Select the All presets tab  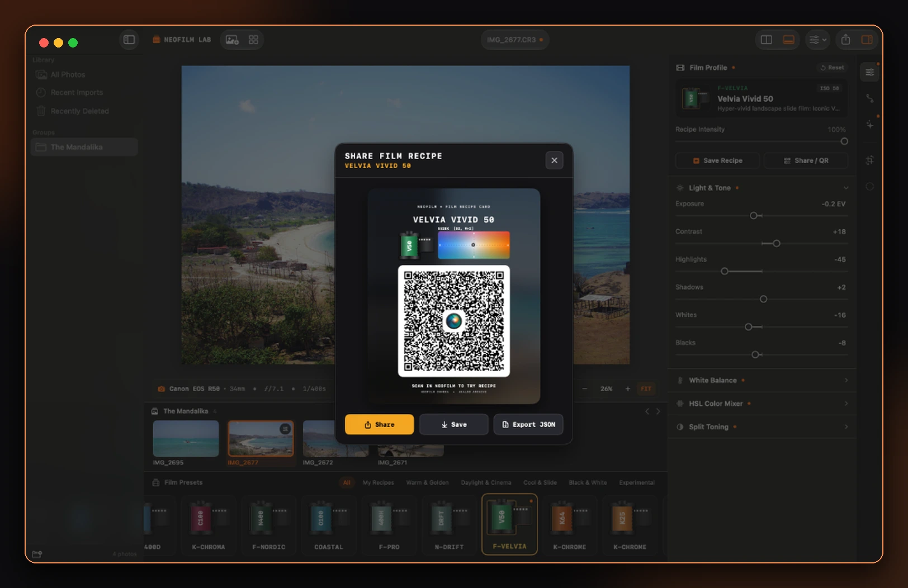point(347,482)
